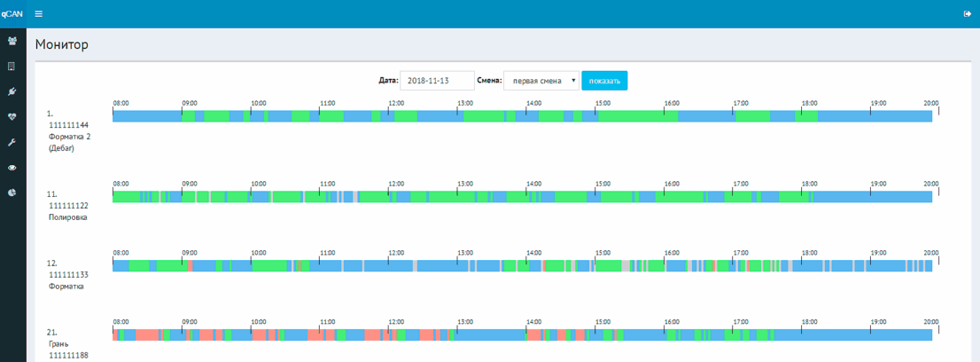
Task: Click 10:00 marker on Полировка timeline
Action: [x=258, y=185]
